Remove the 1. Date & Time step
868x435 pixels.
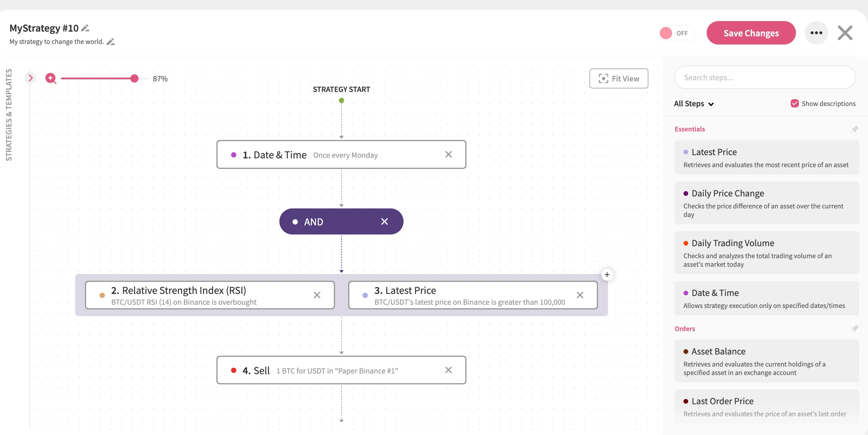pos(448,154)
